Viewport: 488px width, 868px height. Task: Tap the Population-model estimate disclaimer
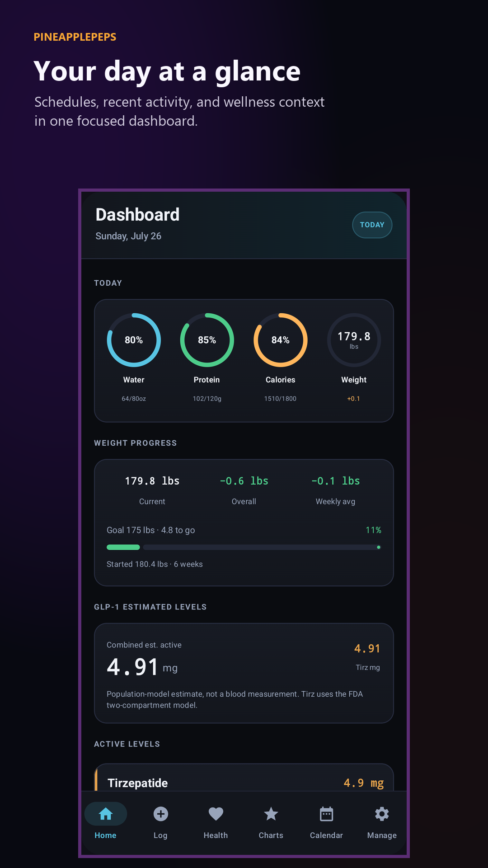pyautogui.click(x=235, y=699)
